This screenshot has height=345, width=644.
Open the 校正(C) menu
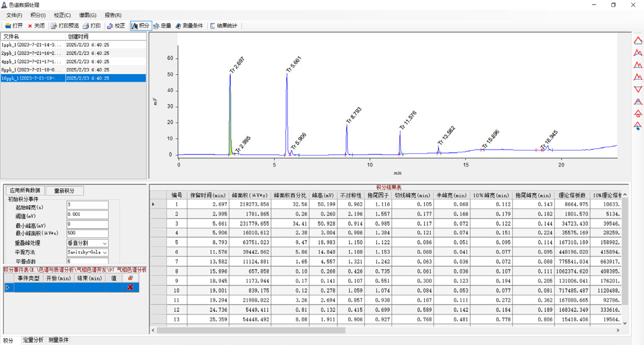(62, 15)
